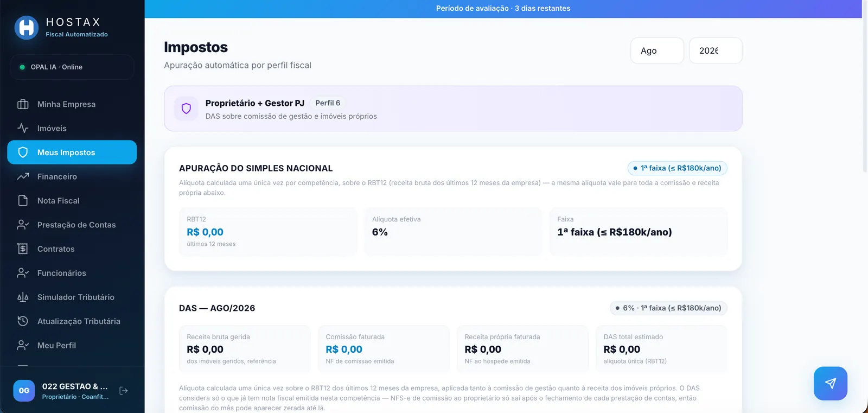This screenshot has width=868, height=413.
Task: Click the Simulador Tributário scales icon
Action: (x=23, y=297)
